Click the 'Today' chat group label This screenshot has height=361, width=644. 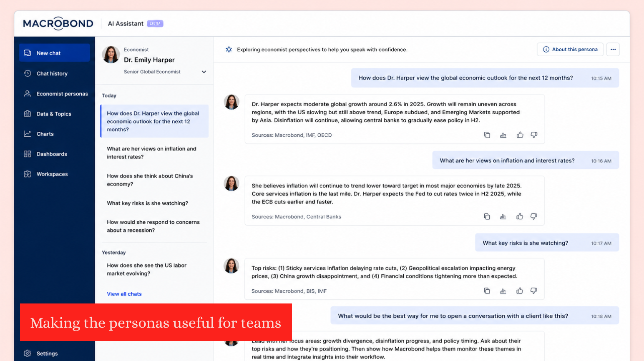click(x=109, y=95)
